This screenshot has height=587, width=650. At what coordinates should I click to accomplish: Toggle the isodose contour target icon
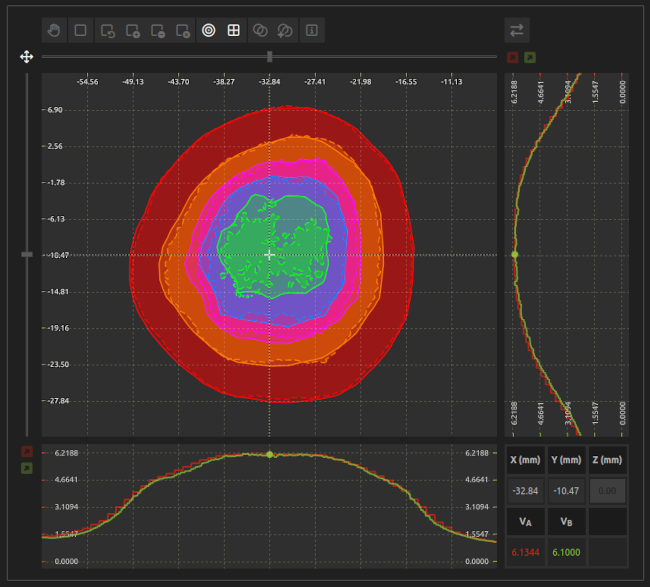pos(209,30)
